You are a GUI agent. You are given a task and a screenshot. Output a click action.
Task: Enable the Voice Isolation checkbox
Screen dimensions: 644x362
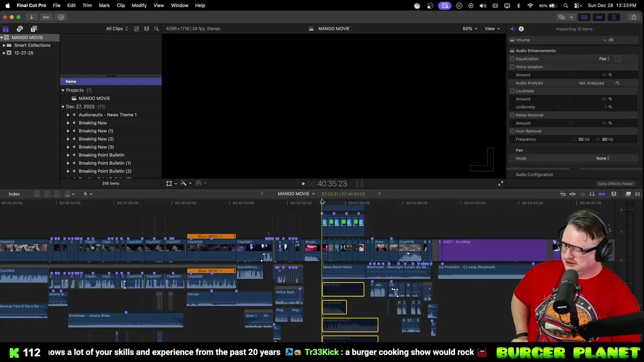512,67
